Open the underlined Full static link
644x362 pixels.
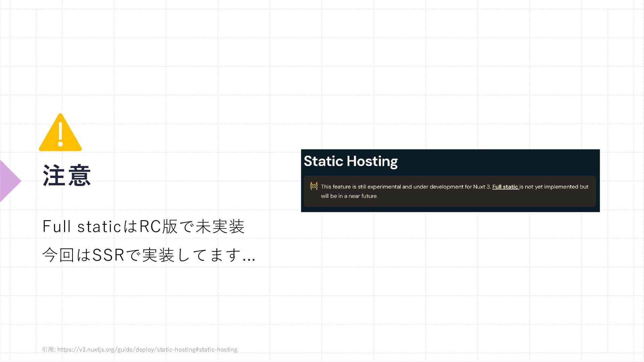coord(505,187)
